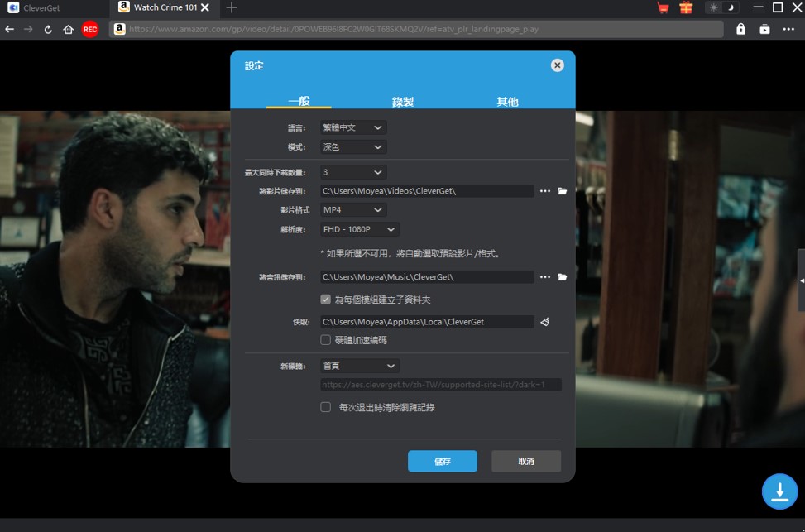Open the 影片格式 MP4 dropdown
The width and height of the screenshot is (805, 532).
coord(353,210)
